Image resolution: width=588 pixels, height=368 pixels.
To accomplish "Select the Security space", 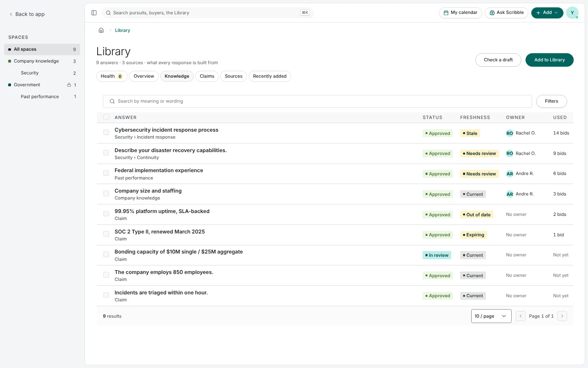I will [42, 73].
